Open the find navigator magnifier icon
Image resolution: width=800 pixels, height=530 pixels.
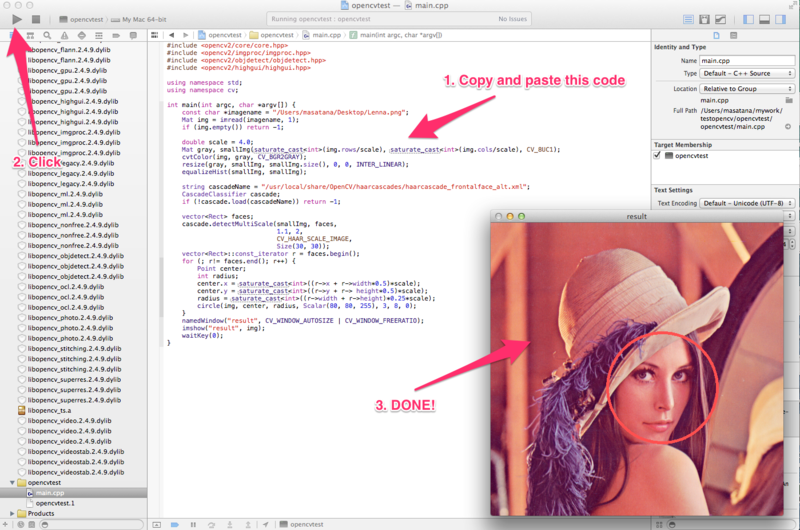tap(47, 35)
